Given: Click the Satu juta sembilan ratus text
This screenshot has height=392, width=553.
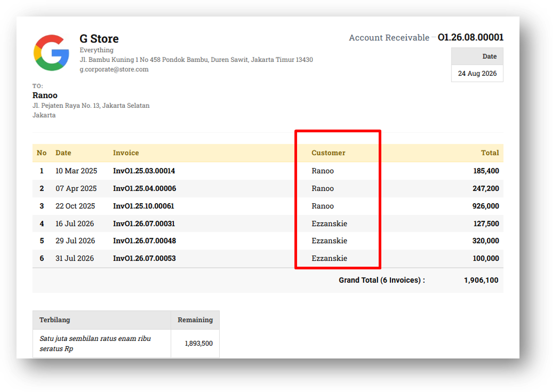Looking at the screenshot, I should [x=95, y=344].
